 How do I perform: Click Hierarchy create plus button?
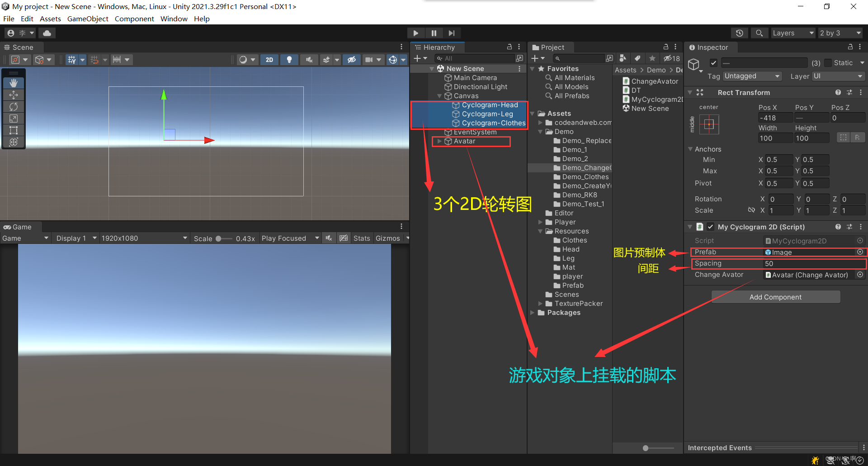(x=420, y=58)
